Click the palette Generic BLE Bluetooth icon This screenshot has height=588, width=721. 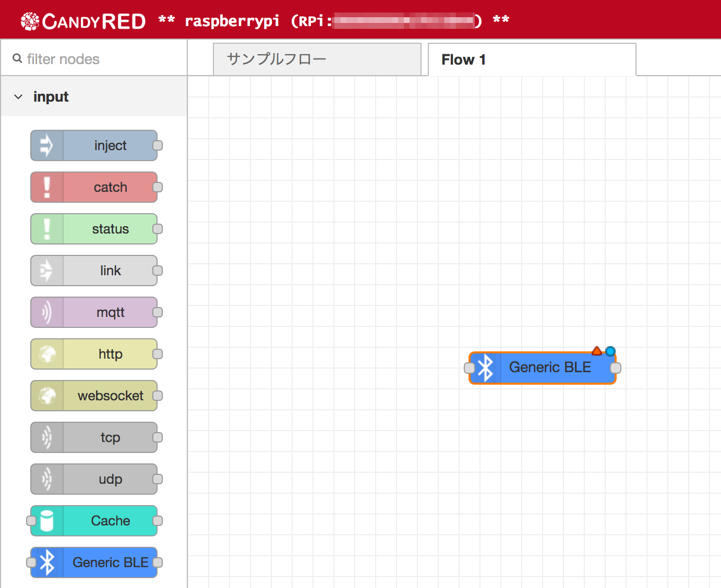point(47,562)
